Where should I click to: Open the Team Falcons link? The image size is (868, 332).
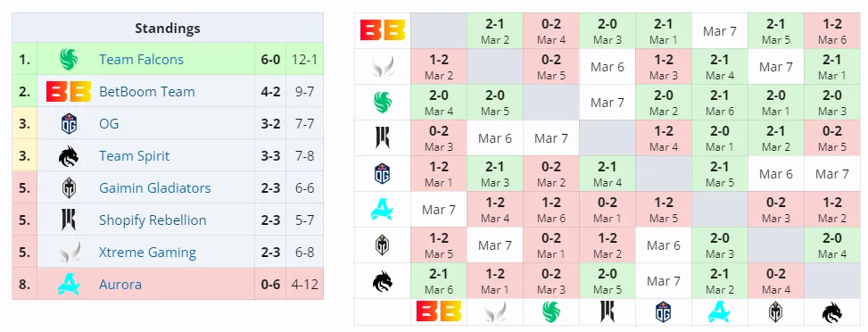point(141,59)
